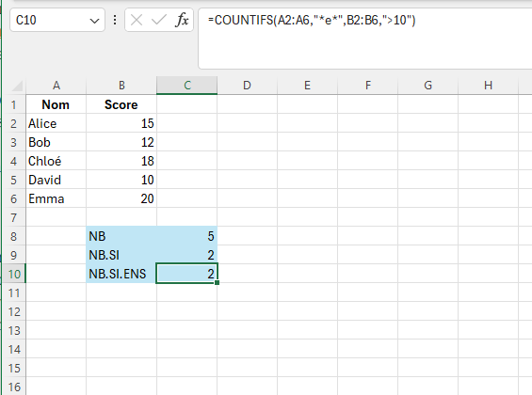Select column H header
The height and width of the screenshot is (395, 532).
click(x=488, y=86)
